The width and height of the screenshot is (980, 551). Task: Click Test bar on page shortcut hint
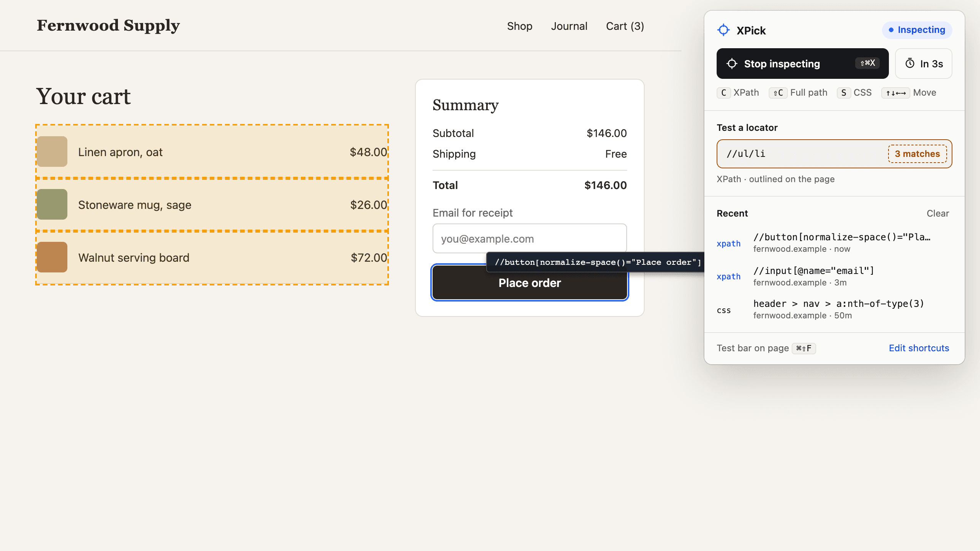[766, 348]
